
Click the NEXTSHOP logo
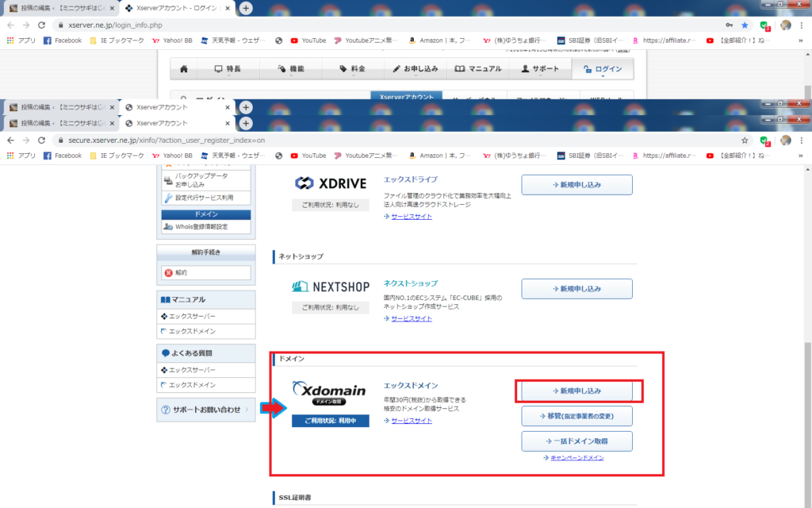(330, 287)
